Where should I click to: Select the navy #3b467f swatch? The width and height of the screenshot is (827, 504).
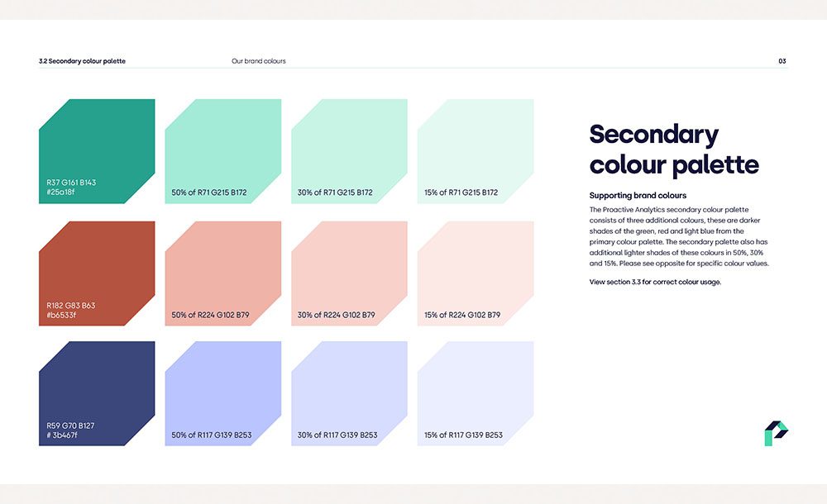pos(97,394)
